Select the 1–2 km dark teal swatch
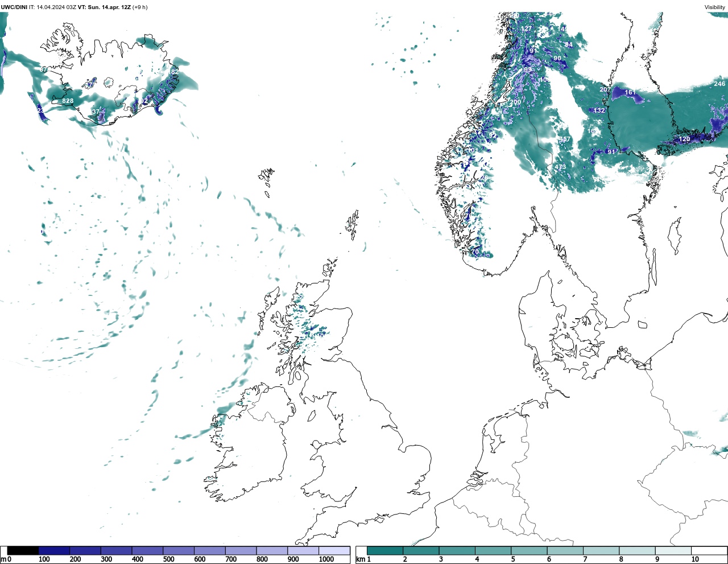728x564 pixels. pyautogui.click(x=385, y=551)
